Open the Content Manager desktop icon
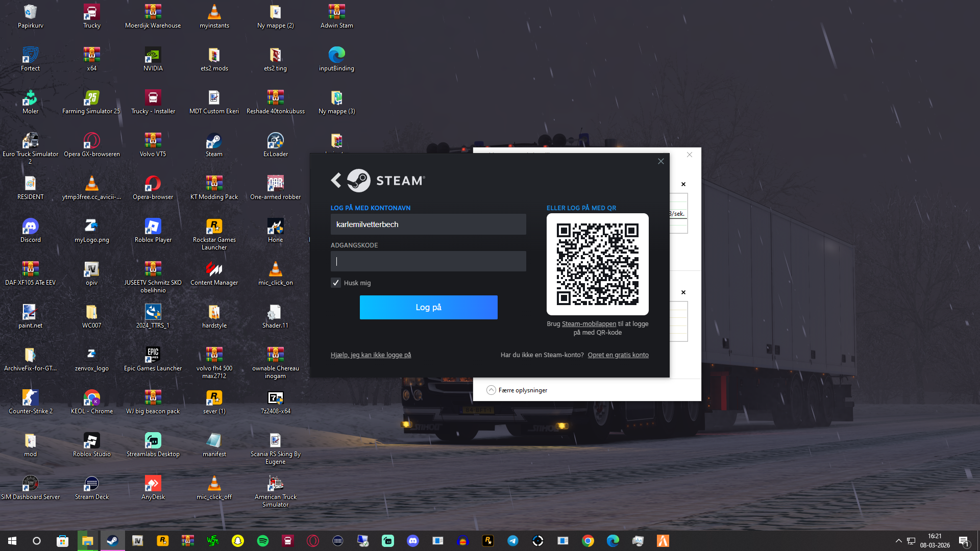 coord(214,269)
